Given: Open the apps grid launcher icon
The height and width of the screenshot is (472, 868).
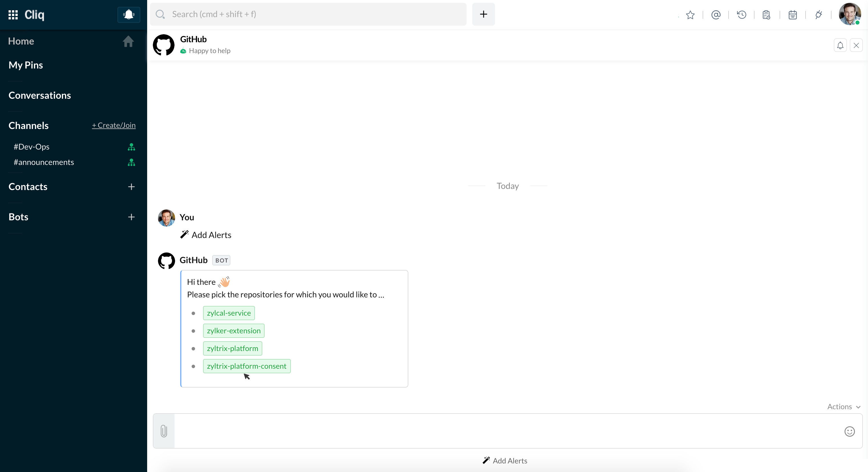Looking at the screenshot, I should (x=13, y=15).
